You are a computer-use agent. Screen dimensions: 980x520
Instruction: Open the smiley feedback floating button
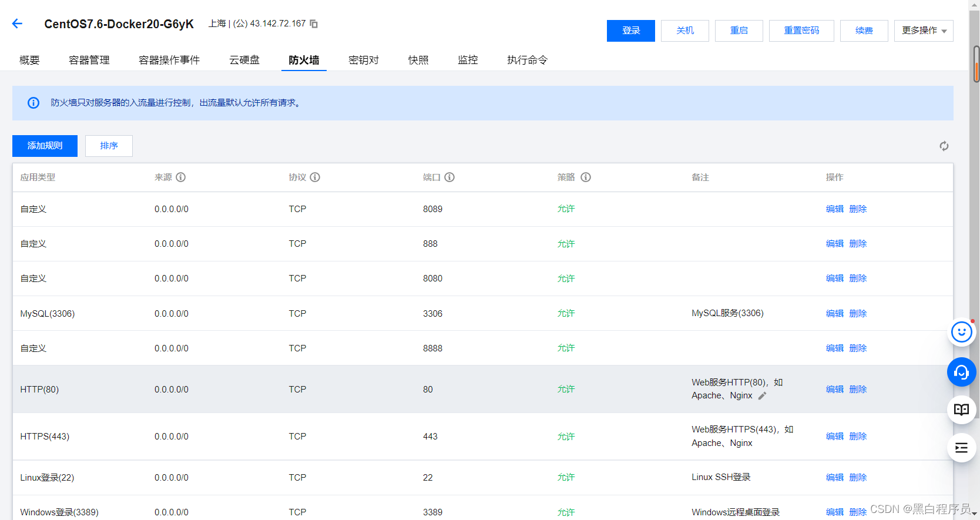point(962,333)
